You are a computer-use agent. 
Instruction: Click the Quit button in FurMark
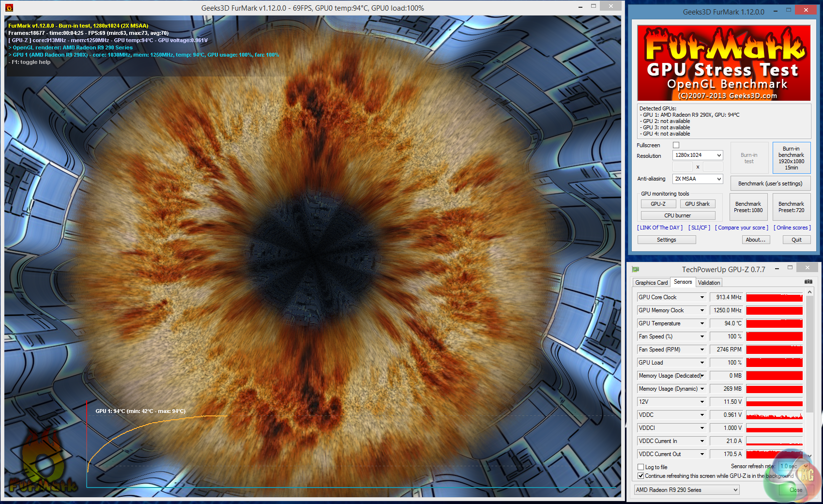tap(796, 240)
